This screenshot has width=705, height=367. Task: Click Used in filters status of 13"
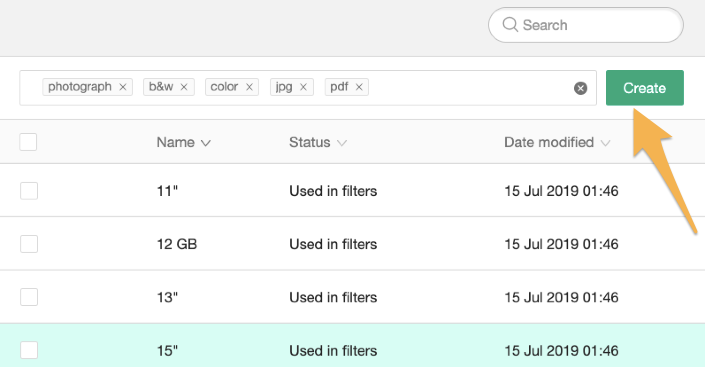pos(333,297)
